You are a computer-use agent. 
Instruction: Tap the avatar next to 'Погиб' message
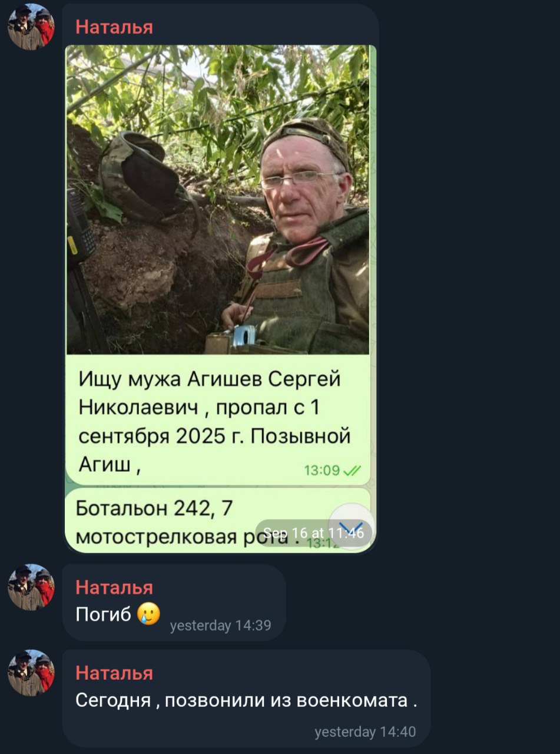31,587
